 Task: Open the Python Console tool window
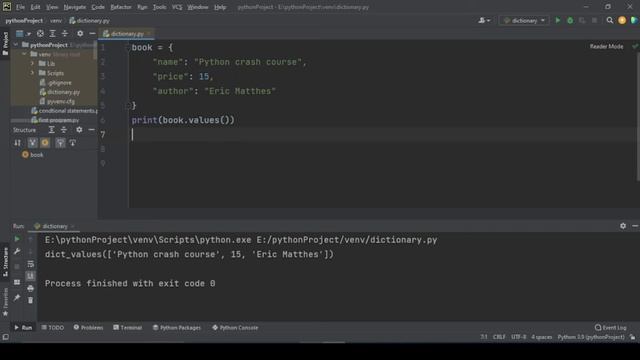(235, 327)
